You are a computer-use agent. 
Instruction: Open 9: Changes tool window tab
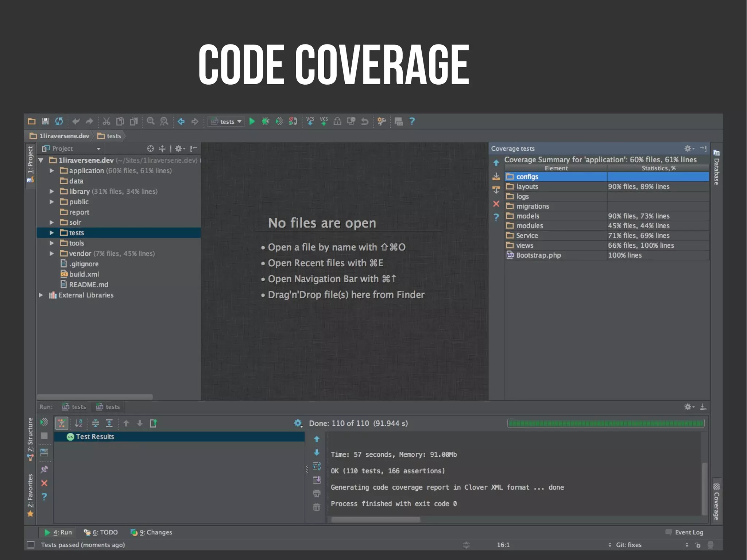coord(151,532)
